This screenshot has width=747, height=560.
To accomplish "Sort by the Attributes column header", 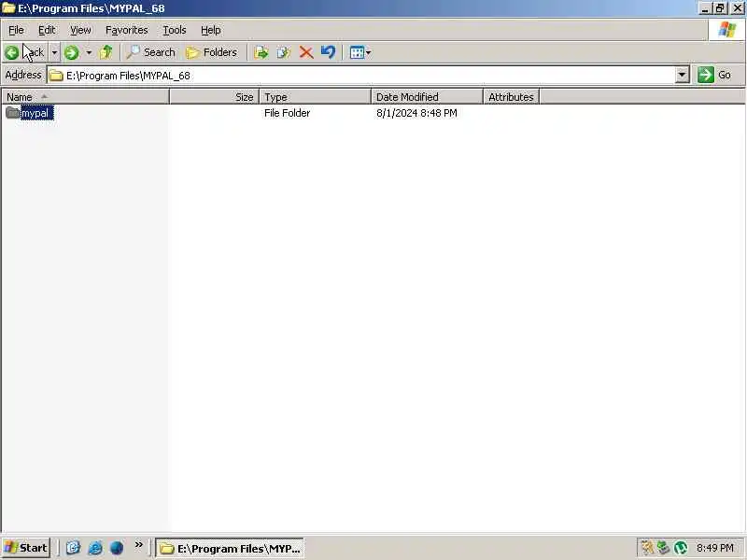I will click(511, 97).
